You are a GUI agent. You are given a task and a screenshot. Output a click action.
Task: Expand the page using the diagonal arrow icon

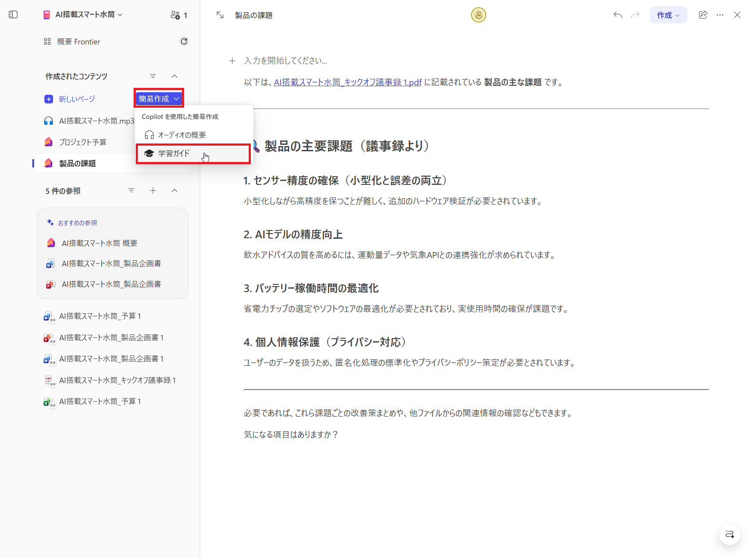coord(220,14)
